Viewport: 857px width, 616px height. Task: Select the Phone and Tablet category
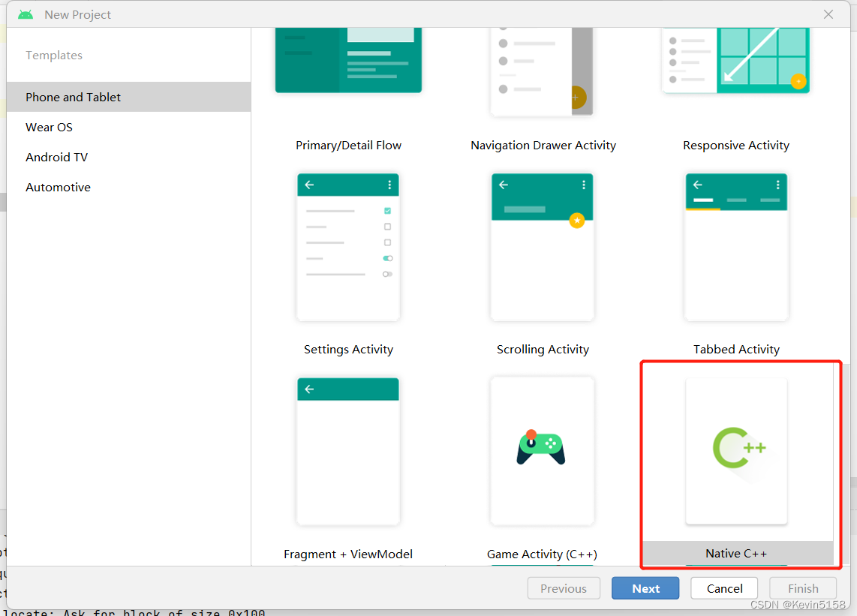click(73, 97)
